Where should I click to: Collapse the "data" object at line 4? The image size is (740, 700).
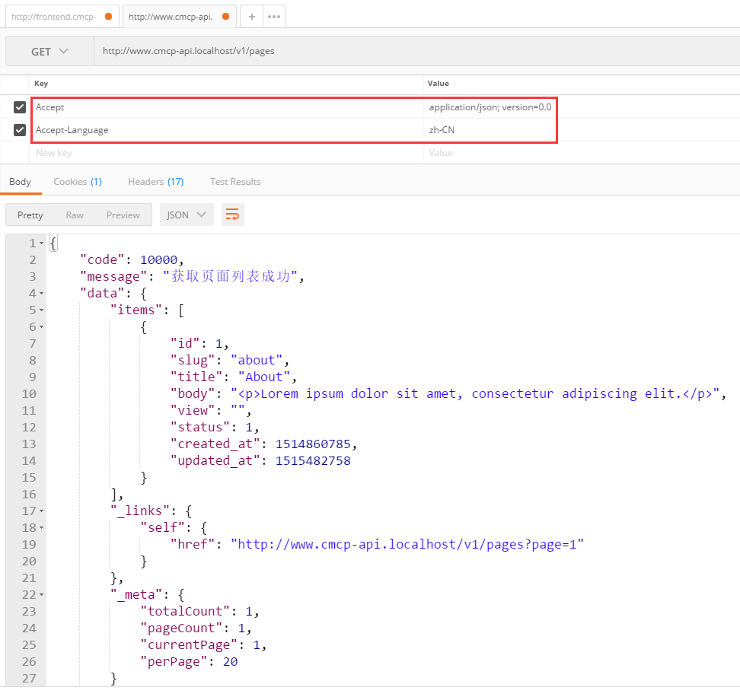(x=41, y=294)
